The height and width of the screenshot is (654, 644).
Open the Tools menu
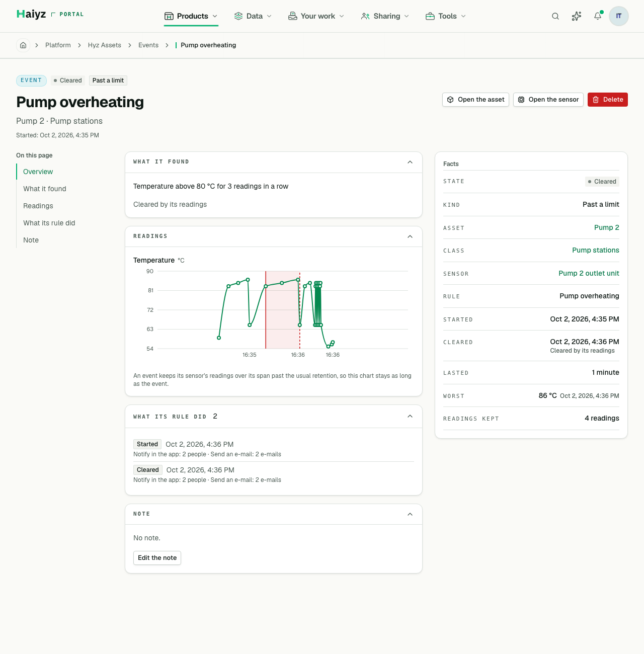click(446, 16)
